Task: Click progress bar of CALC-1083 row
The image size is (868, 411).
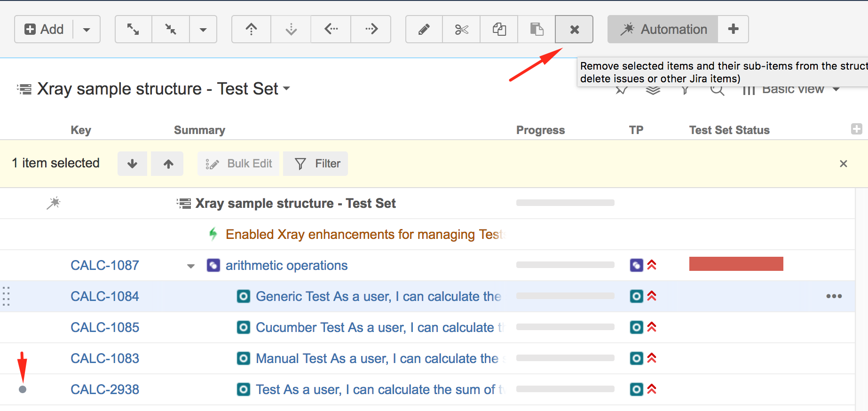Action: coord(565,358)
